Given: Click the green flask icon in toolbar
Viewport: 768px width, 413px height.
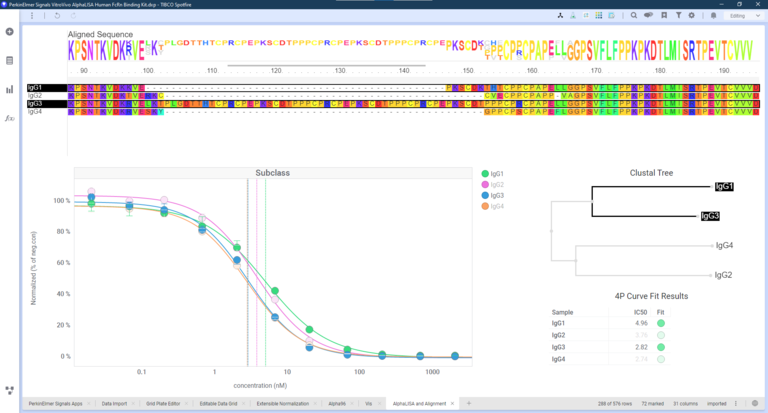Looking at the screenshot, I should tap(573, 16).
